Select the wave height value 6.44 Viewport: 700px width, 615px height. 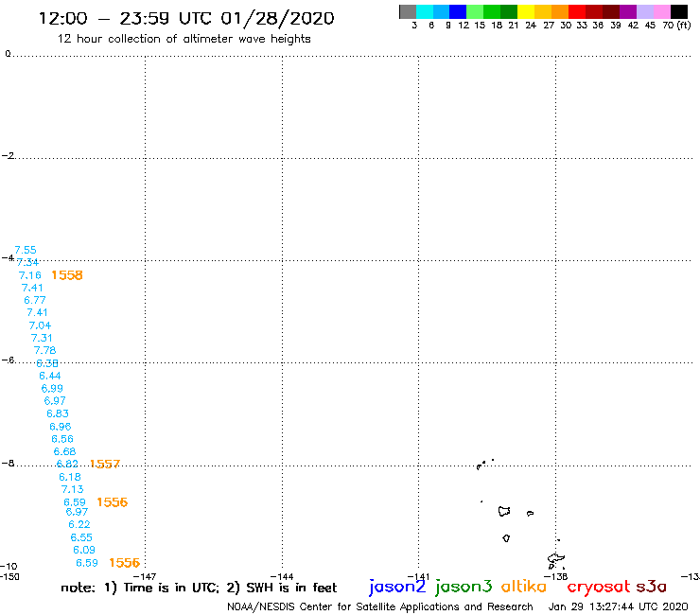[x=50, y=376]
